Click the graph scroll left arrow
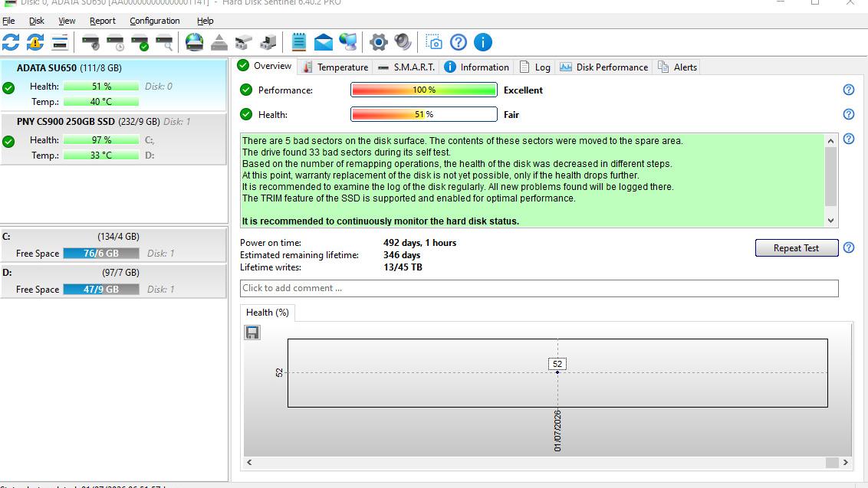 pyautogui.click(x=250, y=463)
